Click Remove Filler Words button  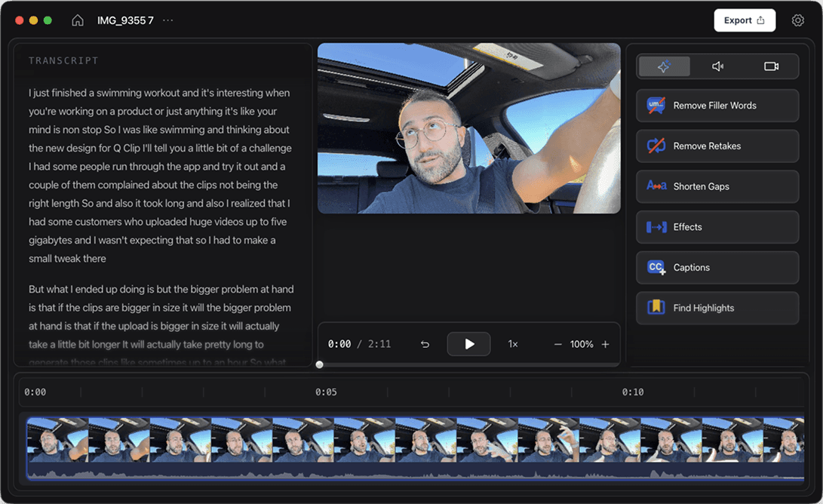tap(717, 105)
